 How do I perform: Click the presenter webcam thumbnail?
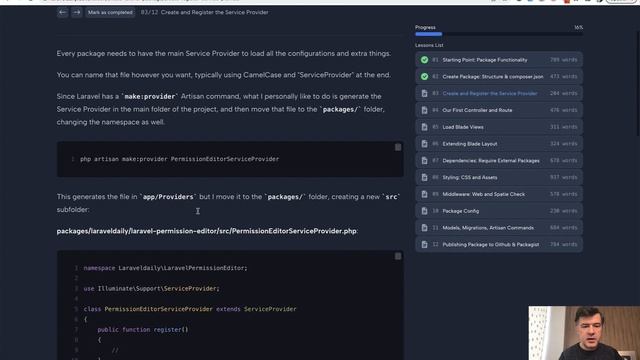(x=584, y=333)
